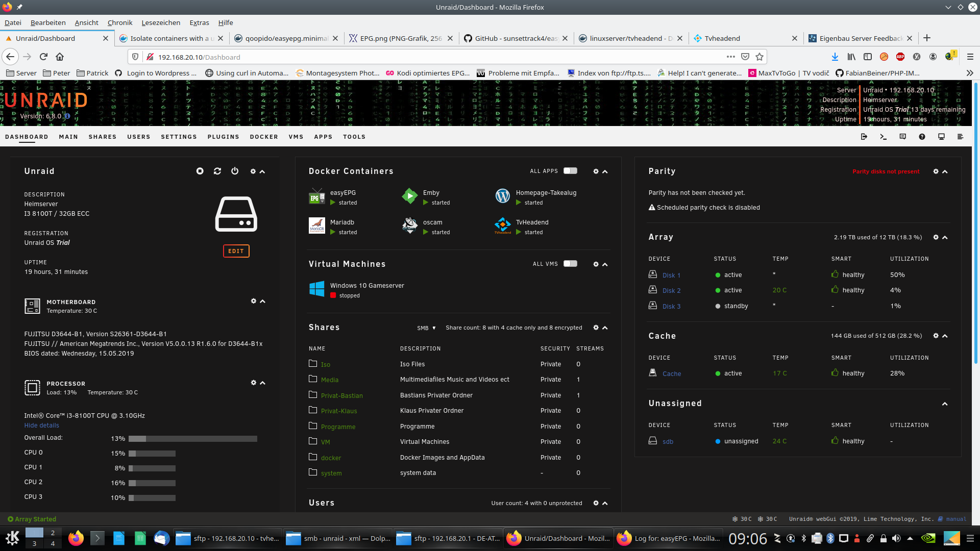
Task: Open the Cache device link
Action: point(672,373)
